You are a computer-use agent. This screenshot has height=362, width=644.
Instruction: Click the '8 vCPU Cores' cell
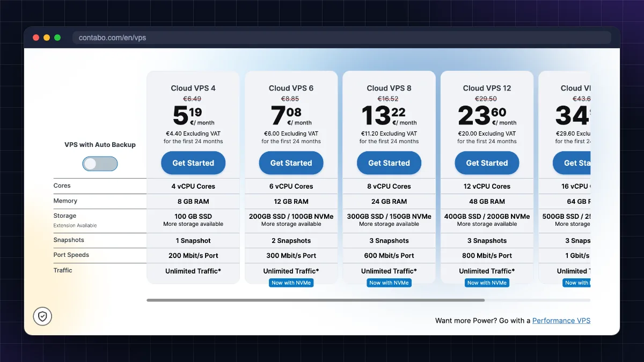389,186
